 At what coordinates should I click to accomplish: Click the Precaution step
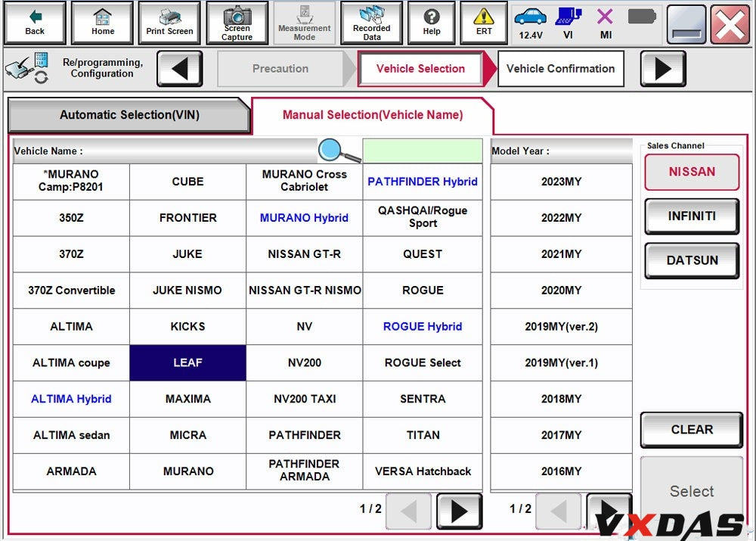(280, 69)
